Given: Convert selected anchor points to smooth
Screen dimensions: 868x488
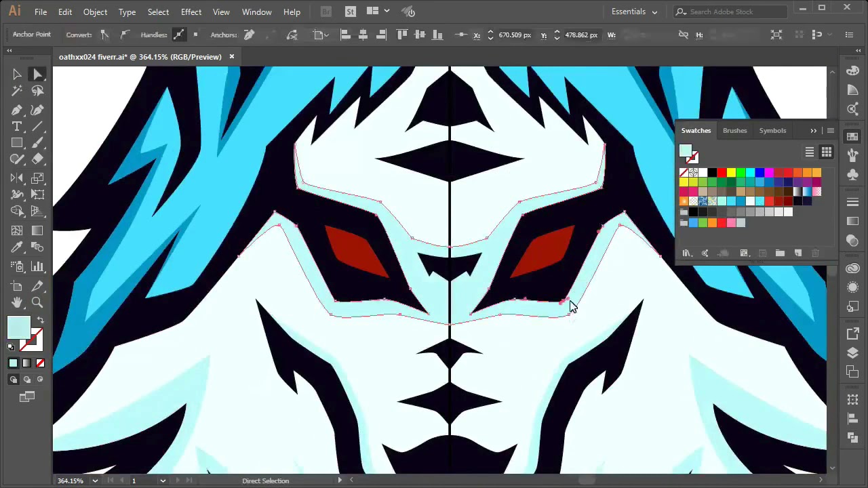Looking at the screenshot, I should coord(125,35).
